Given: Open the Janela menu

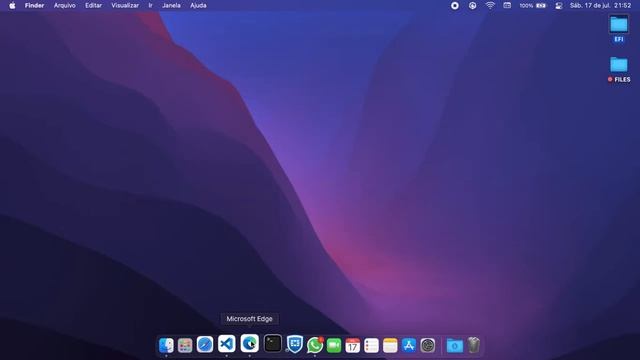Looking at the screenshot, I should [x=171, y=6].
